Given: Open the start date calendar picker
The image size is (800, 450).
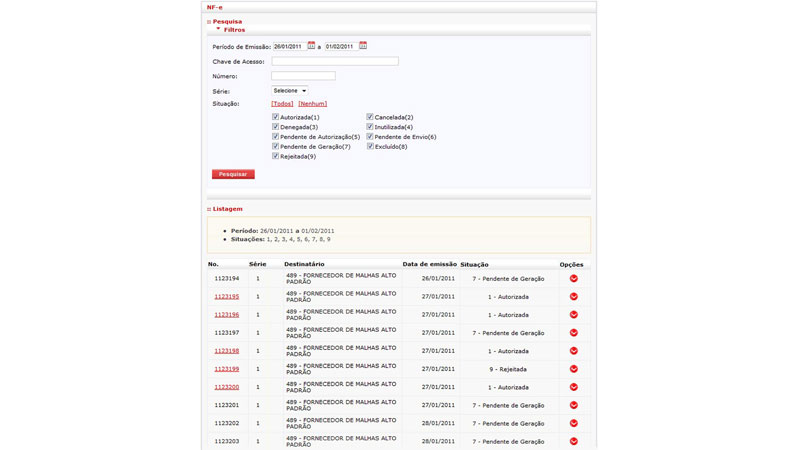Looking at the screenshot, I should 311,46.
